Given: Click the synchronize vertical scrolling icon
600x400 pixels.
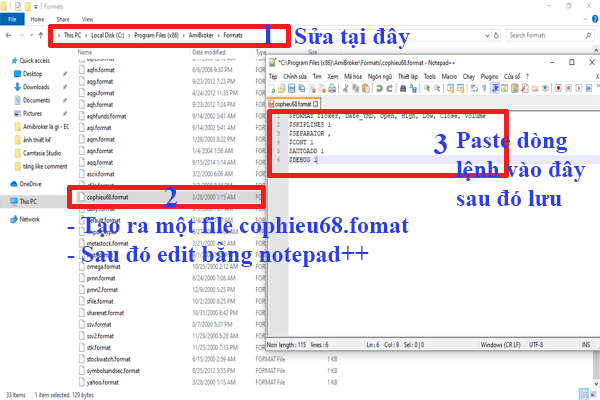Looking at the screenshot, I should click(450, 88).
